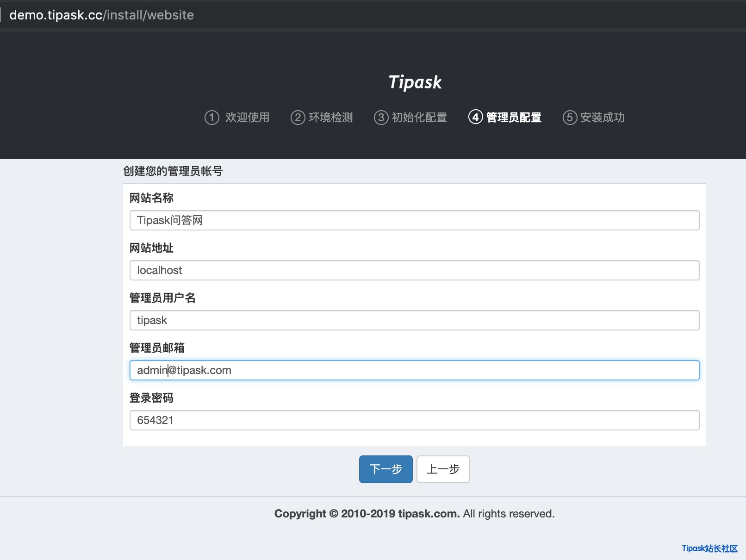Click the 创建您的管理员帐号 heading
Viewport: 746px width, 560px height.
(173, 171)
